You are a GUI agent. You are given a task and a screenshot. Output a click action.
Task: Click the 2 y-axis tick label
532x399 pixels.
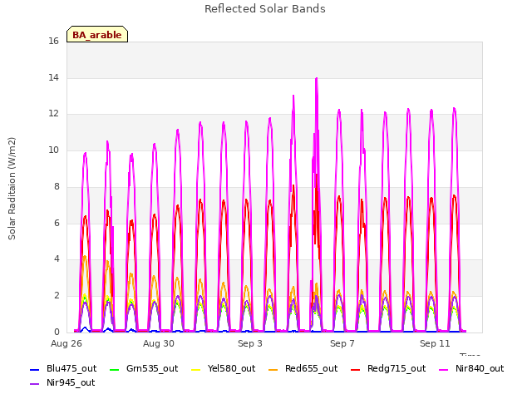[57, 296]
